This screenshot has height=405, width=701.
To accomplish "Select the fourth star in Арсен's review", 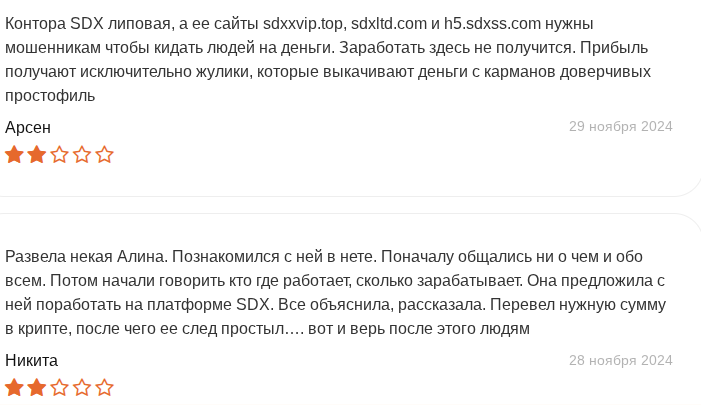I will coord(82,155).
